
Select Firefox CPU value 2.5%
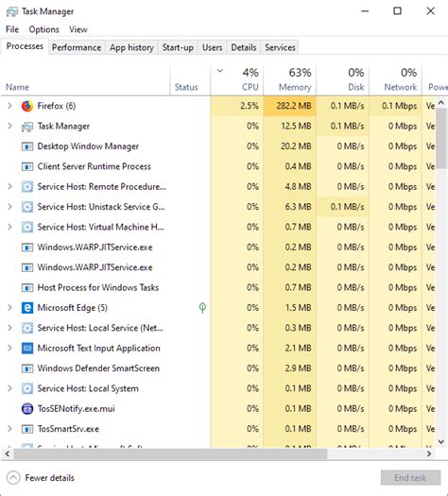tap(237, 106)
